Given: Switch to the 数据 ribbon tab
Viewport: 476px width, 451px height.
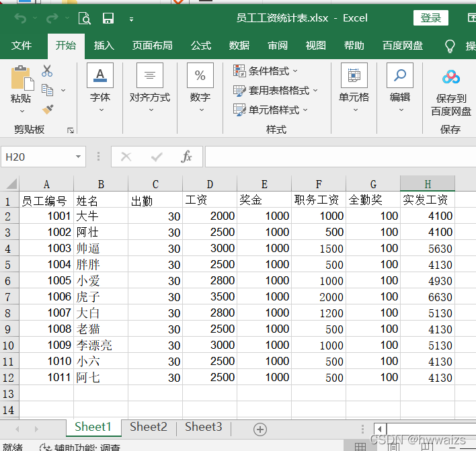Looking at the screenshot, I should tap(239, 46).
